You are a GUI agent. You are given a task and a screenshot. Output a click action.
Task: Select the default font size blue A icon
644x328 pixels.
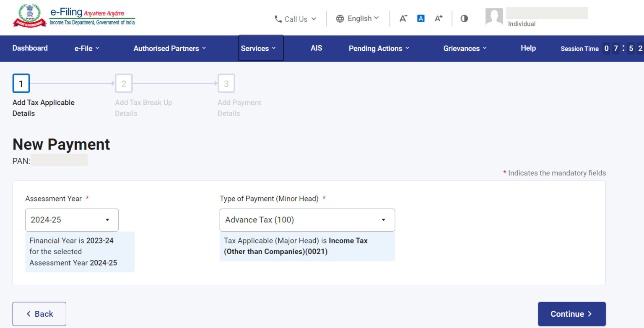tap(421, 18)
